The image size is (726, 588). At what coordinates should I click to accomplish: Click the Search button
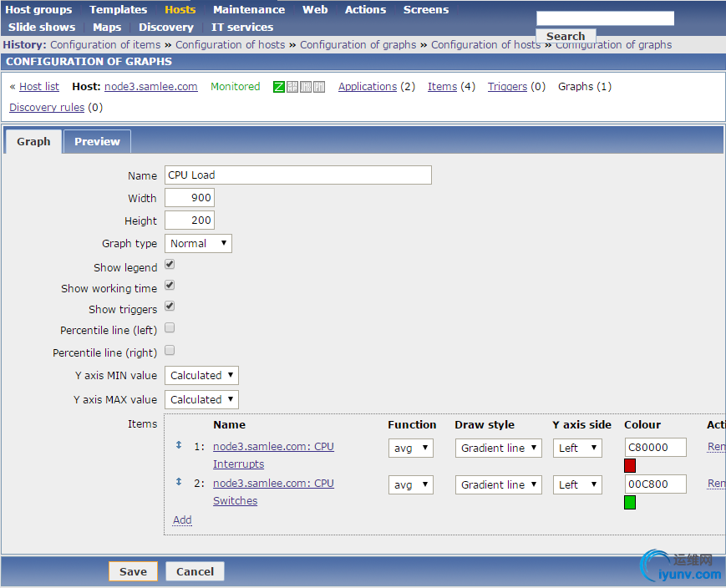(x=566, y=36)
